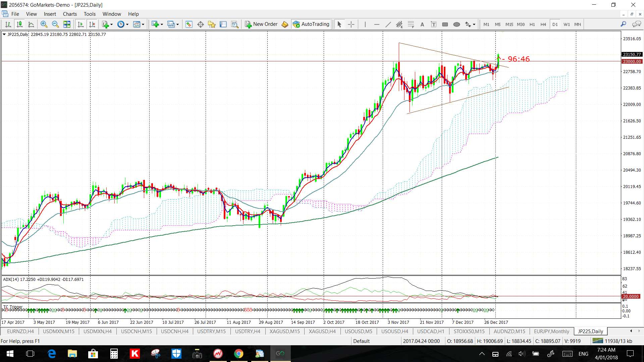Tile chart windows with the grid icon
The height and width of the screenshot is (362, 644).
pos(67,24)
